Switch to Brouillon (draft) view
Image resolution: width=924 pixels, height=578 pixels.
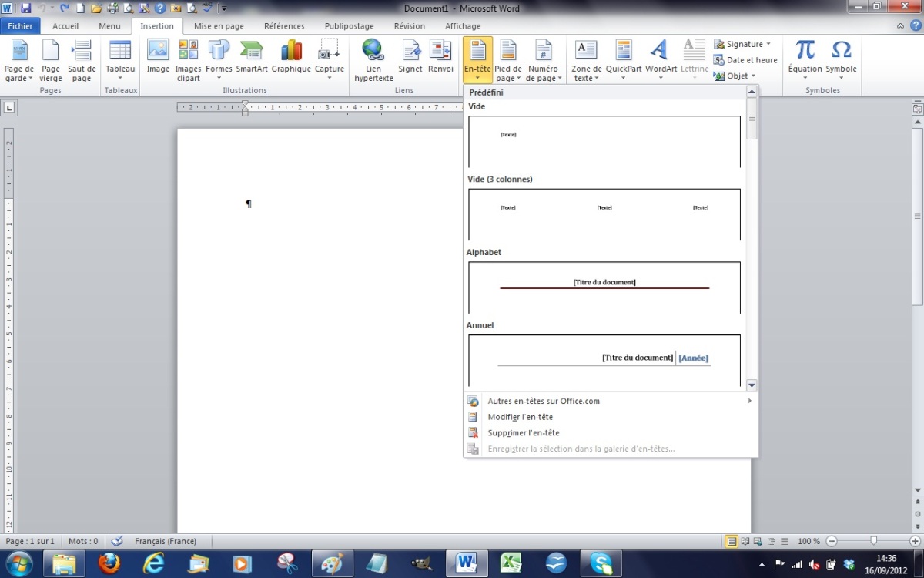tap(784, 541)
